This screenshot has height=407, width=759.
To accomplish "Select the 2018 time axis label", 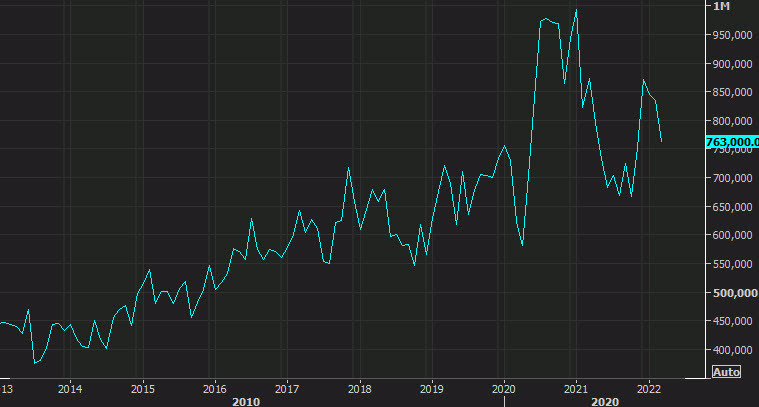I will [x=359, y=387].
